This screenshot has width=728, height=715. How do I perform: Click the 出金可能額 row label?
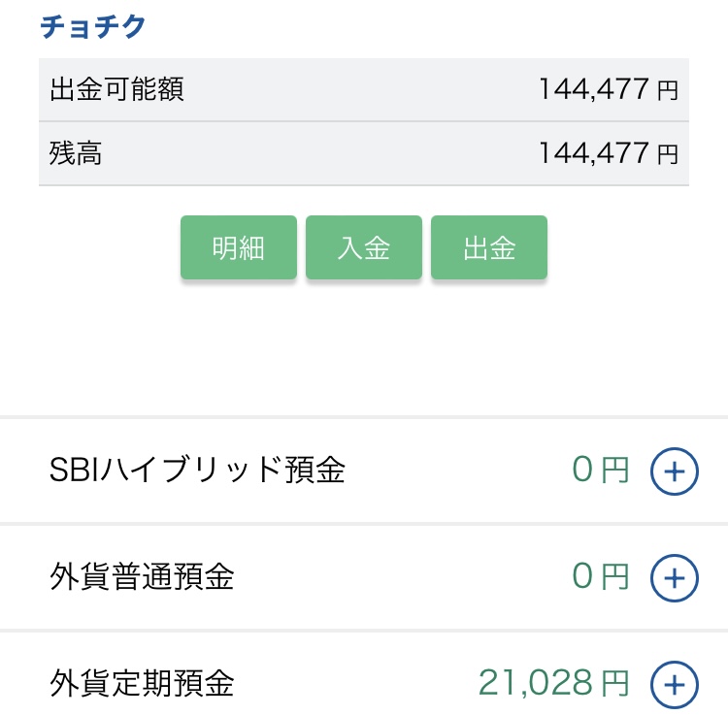pos(116,90)
